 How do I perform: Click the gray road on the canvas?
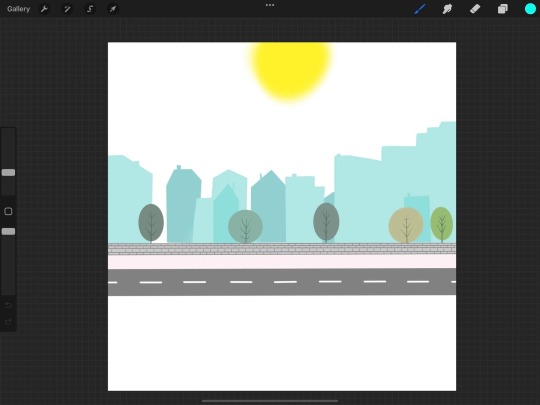(x=282, y=282)
